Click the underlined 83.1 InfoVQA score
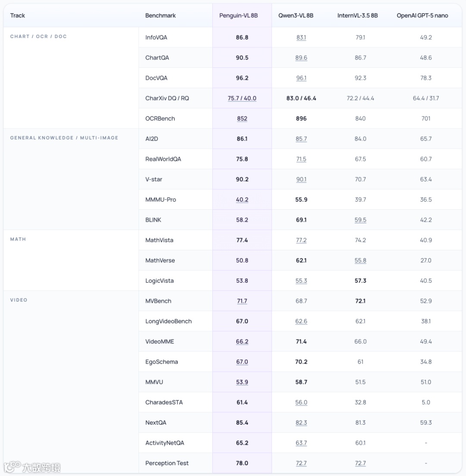 point(301,38)
